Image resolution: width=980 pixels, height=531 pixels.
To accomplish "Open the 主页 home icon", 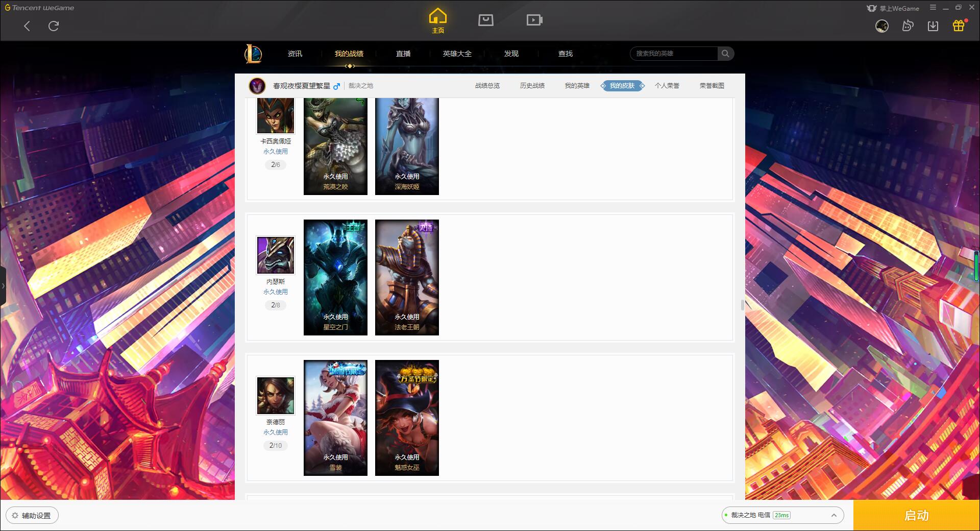I will pyautogui.click(x=438, y=21).
